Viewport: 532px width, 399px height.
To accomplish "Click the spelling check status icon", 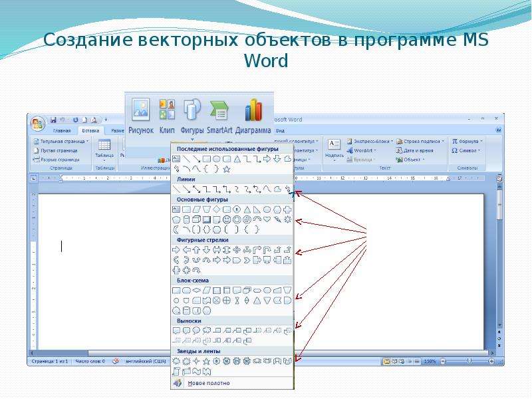I will 115,362.
